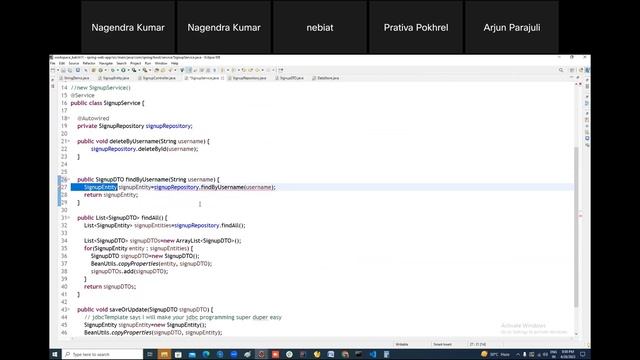The image size is (640, 360).
Task: Click the green Run toolbar icon
Action: click(x=123, y=70)
